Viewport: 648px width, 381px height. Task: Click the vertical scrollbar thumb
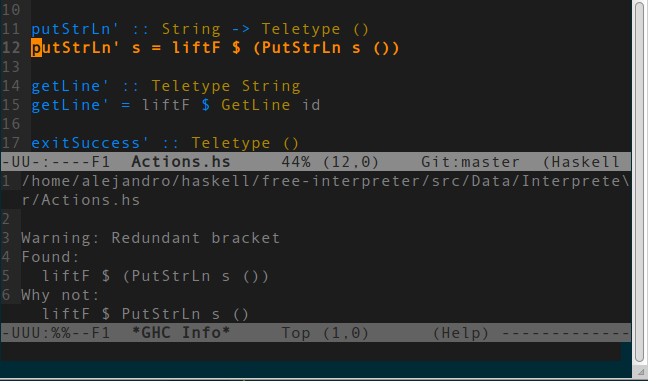pyautogui.click(x=640, y=182)
